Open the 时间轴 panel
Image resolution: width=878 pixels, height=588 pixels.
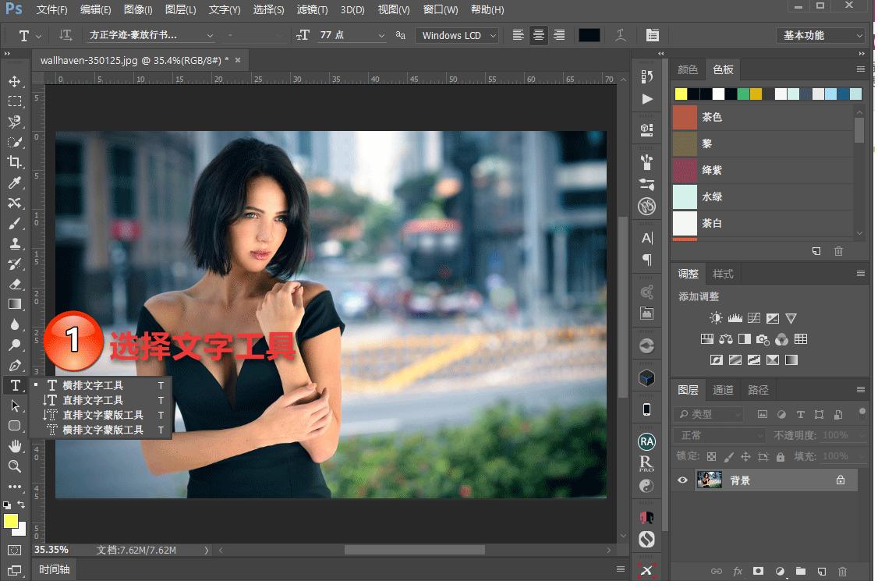pyautogui.click(x=53, y=569)
